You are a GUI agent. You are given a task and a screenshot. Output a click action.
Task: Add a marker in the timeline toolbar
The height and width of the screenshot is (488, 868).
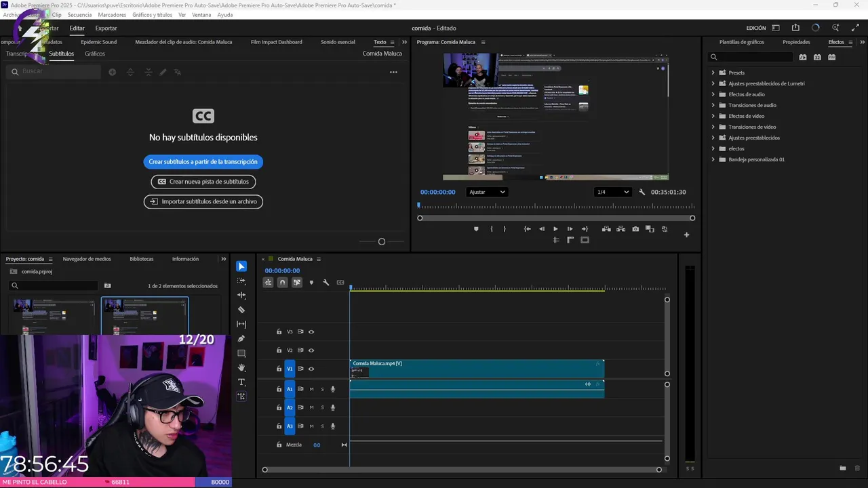click(311, 283)
